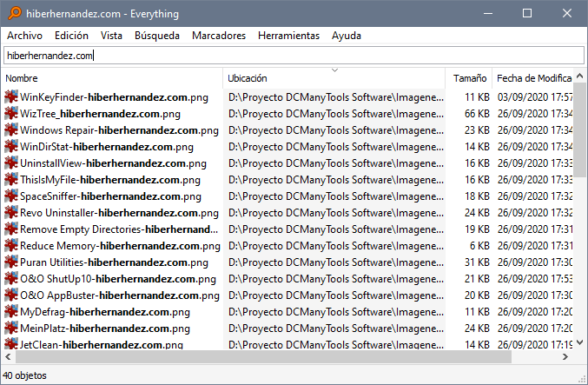Click the date 03/09/2020 of WinKeyFinder
Screen dimensions: 588x385
coord(535,97)
